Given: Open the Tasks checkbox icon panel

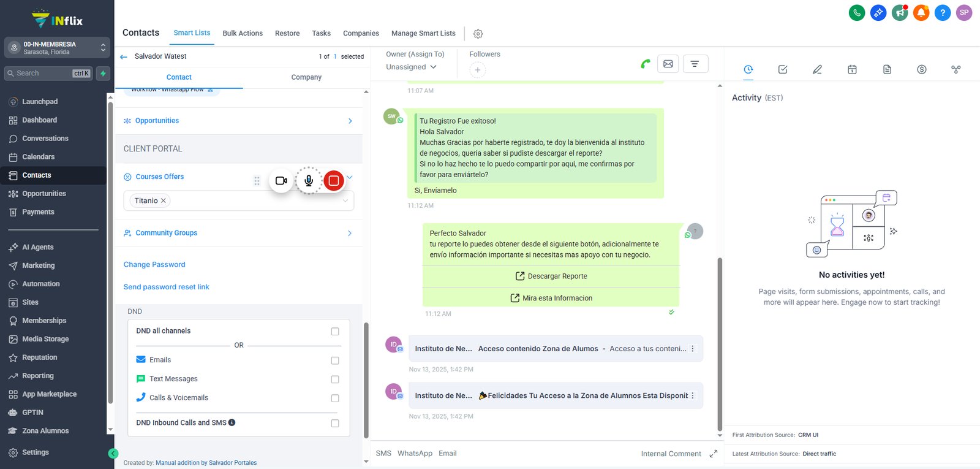Looking at the screenshot, I should click(x=783, y=69).
